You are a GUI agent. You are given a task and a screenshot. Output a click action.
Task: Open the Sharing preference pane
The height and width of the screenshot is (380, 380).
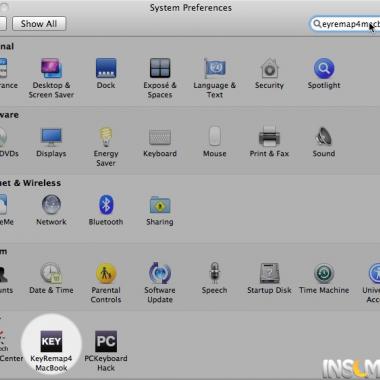(x=160, y=210)
